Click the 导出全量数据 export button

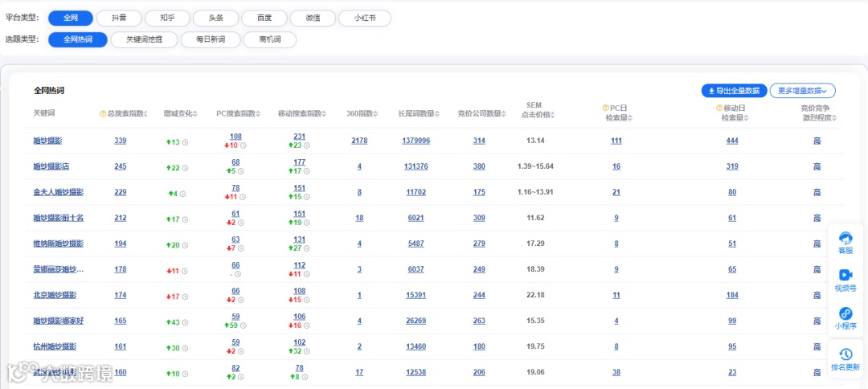point(734,91)
